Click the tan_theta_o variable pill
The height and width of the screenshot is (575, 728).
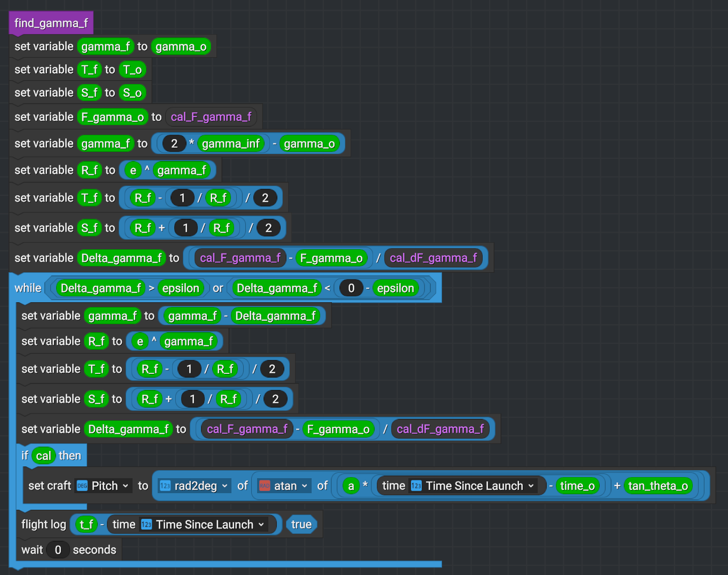(658, 486)
